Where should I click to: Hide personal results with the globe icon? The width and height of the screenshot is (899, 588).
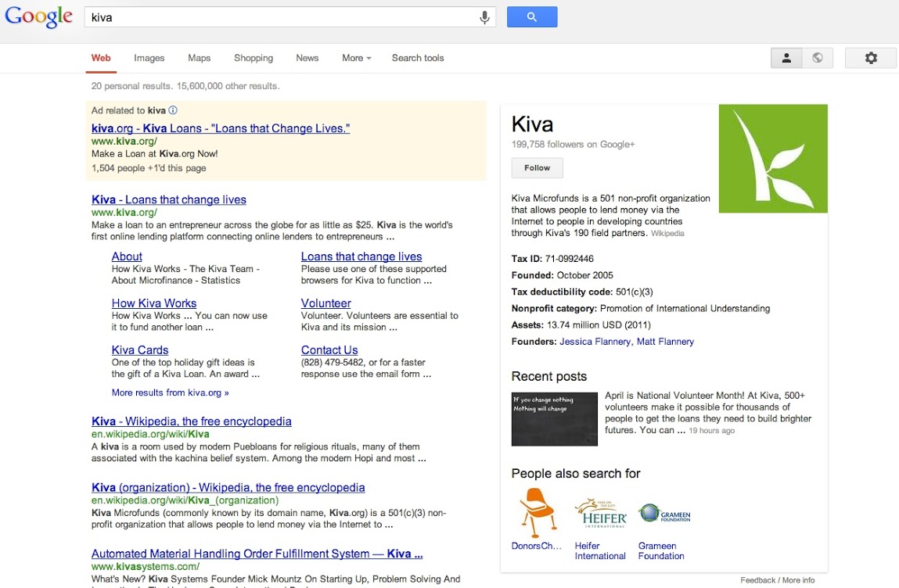pyautogui.click(x=818, y=58)
